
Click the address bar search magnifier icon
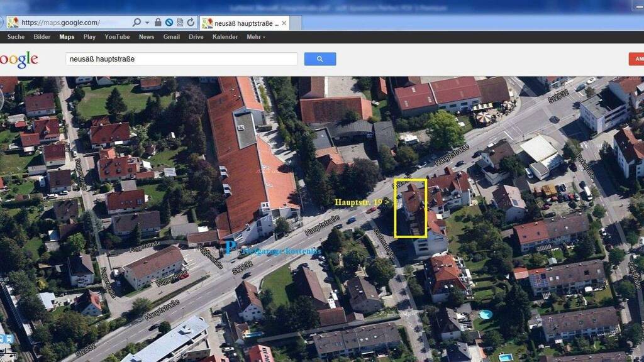pos(136,23)
